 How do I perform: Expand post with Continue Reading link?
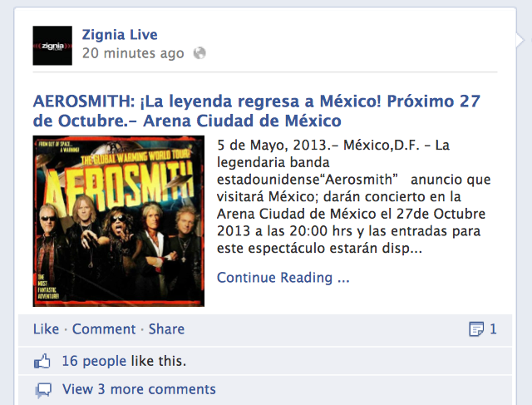(x=283, y=278)
